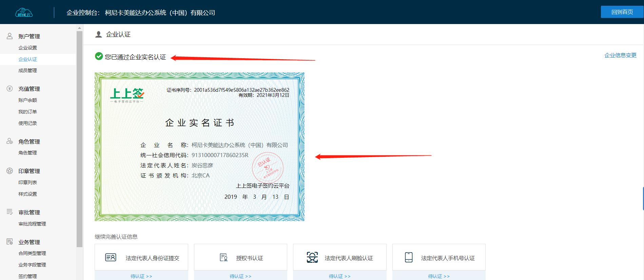Viewport: 644px width, 280px height.
Task: Click the 印章管理 seal icon
Action: tap(9, 171)
